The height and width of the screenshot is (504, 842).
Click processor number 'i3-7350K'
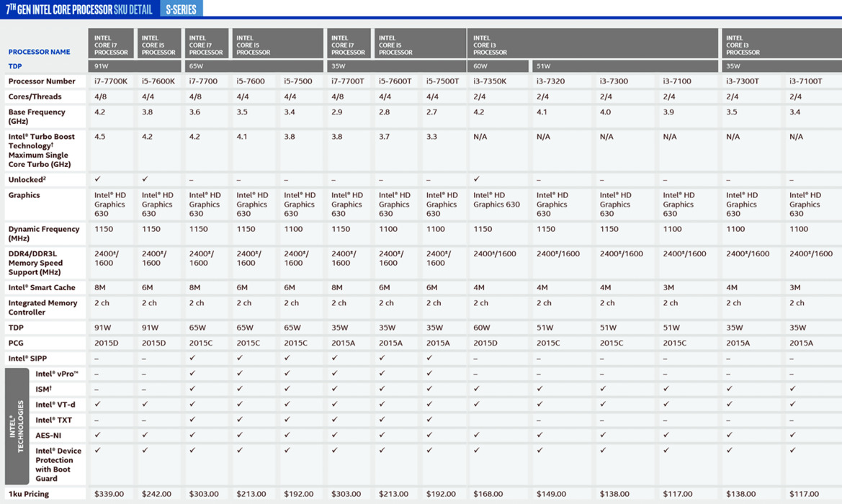coord(490,81)
